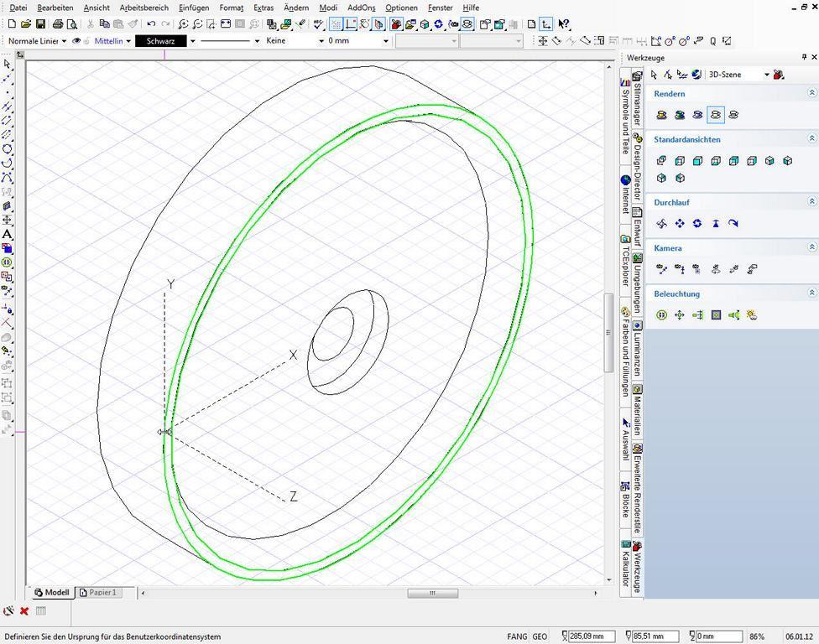819x644 pixels.
Task: Toggle the eye visibility icon next to Mittellin
Action: [76, 41]
